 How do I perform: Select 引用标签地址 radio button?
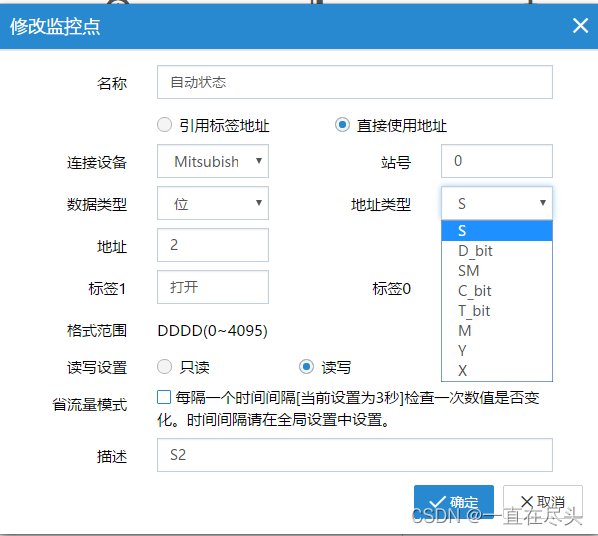tap(164, 125)
